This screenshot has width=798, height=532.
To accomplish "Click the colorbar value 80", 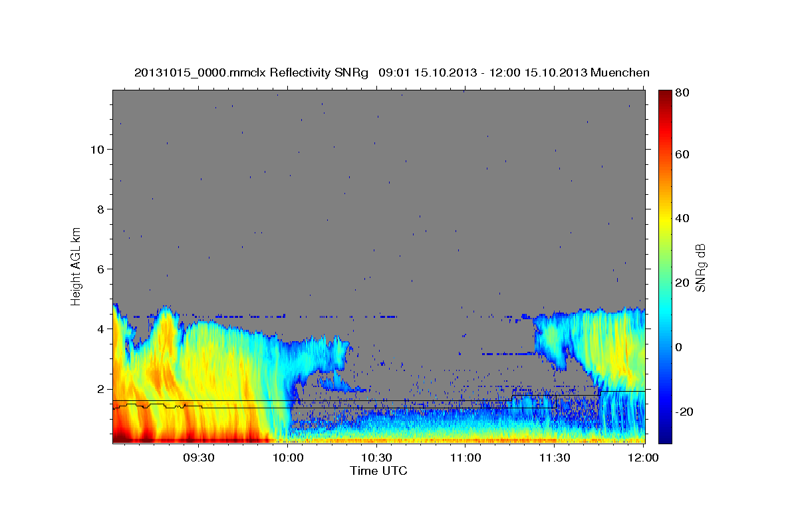I will pyautogui.click(x=684, y=93).
